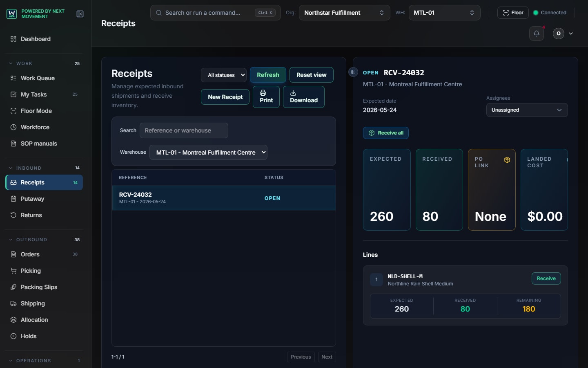Open Returns in sidebar
Viewport: 588px width, 368px height.
tap(44, 215)
